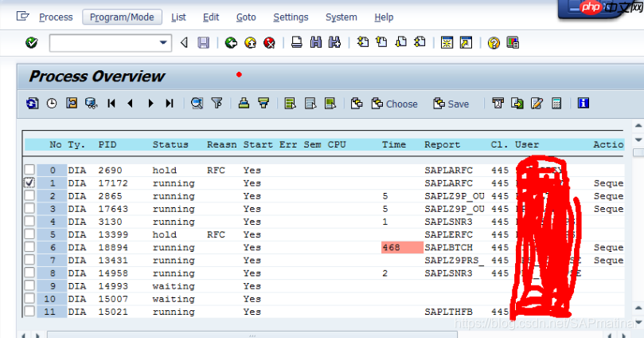Click the Previous Page icon
Image resolution: width=644 pixels, height=338 pixels.
point(381,42)
